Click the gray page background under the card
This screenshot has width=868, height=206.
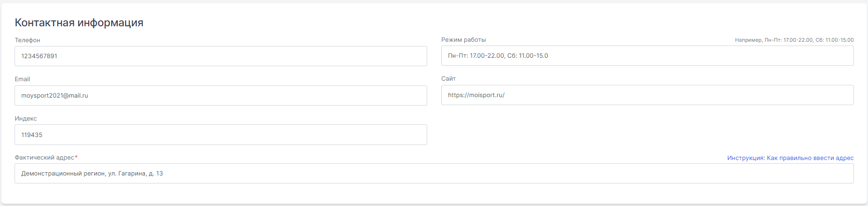[434, 205]
